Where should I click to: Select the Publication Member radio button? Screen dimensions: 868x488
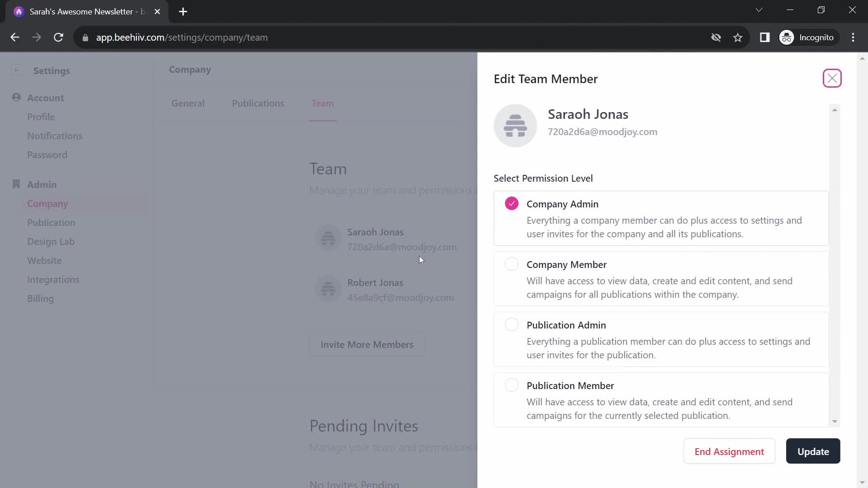click(x=512, y=385)
